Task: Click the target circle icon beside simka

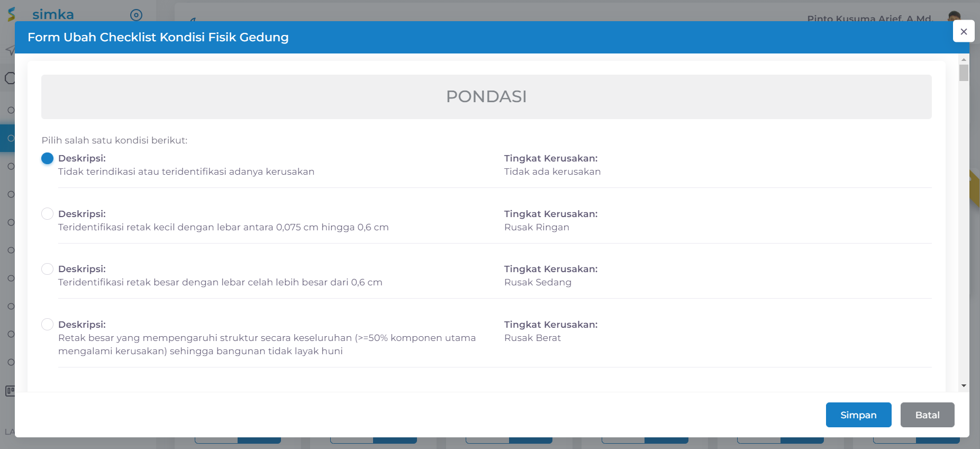Action: pyautogui.click(x=136, y=15)
